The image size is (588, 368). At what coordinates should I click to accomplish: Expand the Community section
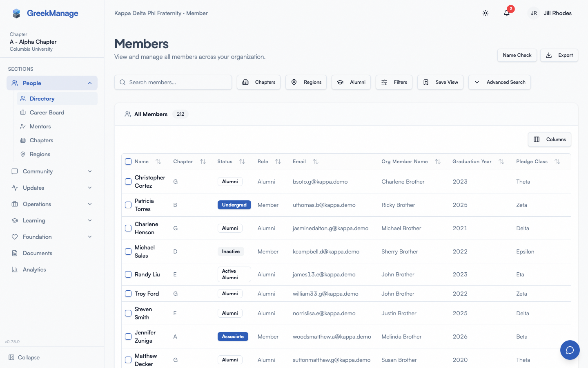click(x=52, y=171)
